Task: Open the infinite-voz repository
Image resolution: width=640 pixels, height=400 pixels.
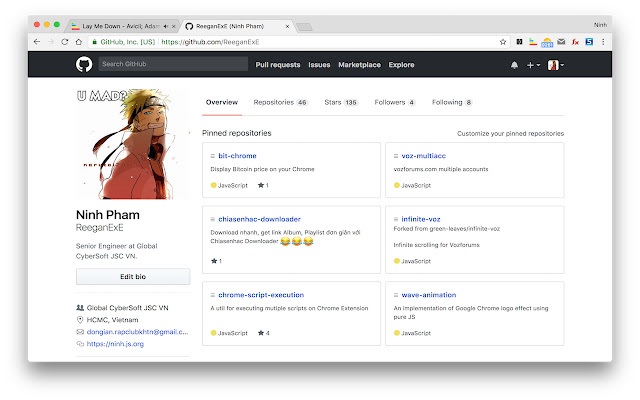Action: (420, 219)
